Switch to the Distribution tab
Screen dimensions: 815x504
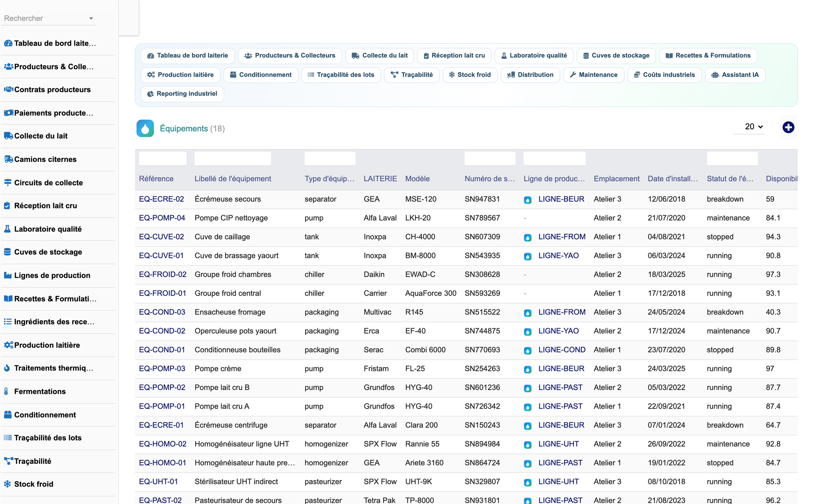click(530, 75)
